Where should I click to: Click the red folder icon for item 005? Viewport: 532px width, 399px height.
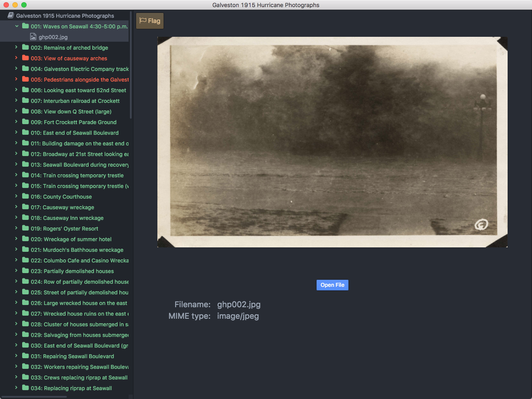click(25, 79)
